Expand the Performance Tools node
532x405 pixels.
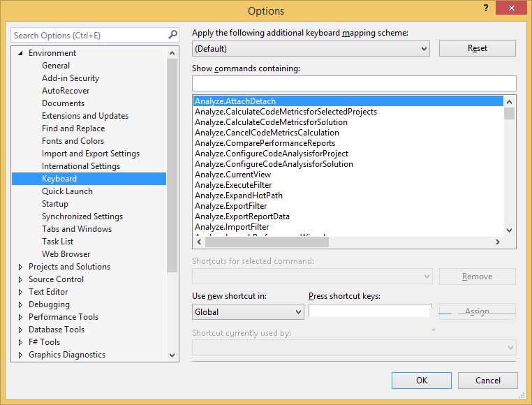pos(20,317)
